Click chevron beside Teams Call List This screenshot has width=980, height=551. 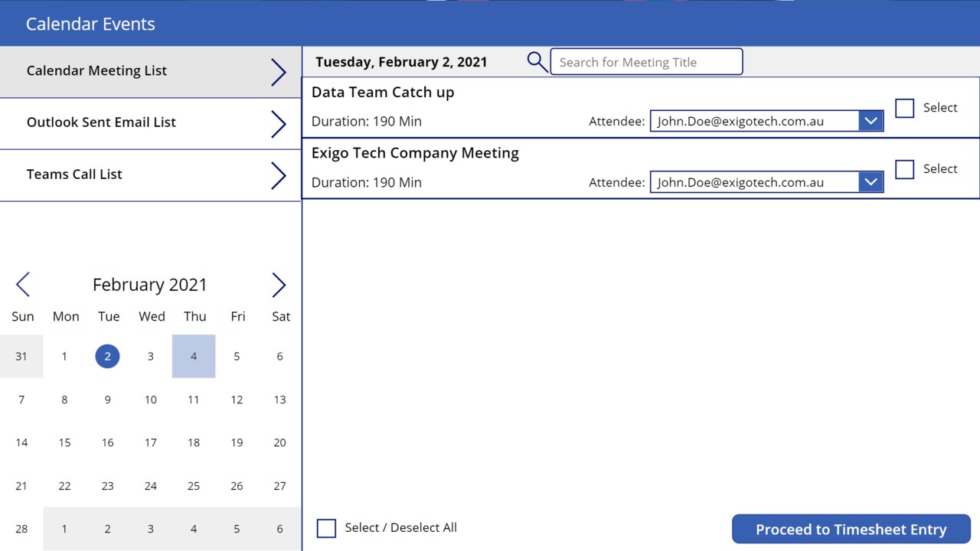tap(279, 176)
